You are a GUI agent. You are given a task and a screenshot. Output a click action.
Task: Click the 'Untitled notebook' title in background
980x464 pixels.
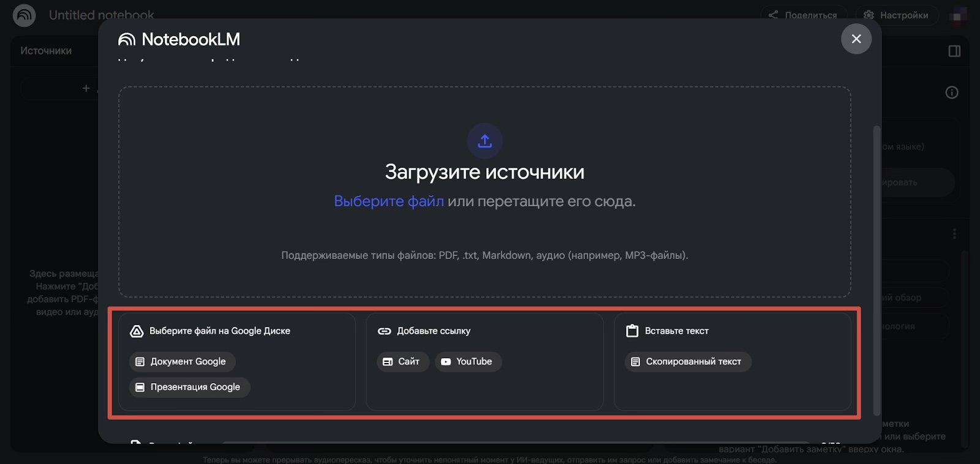(102, 15)
